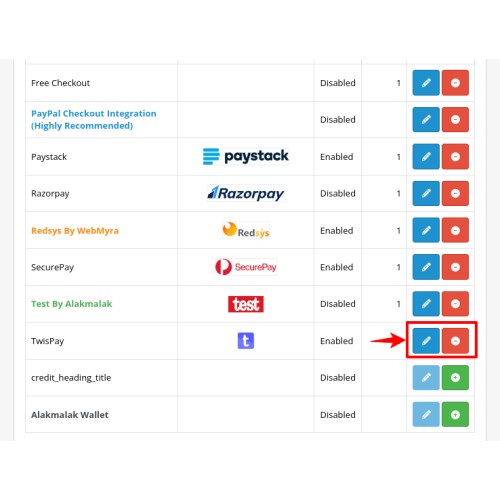Uninstall the TwisPay extension
This screenshot has width=500, height=500.
(455, 341)
